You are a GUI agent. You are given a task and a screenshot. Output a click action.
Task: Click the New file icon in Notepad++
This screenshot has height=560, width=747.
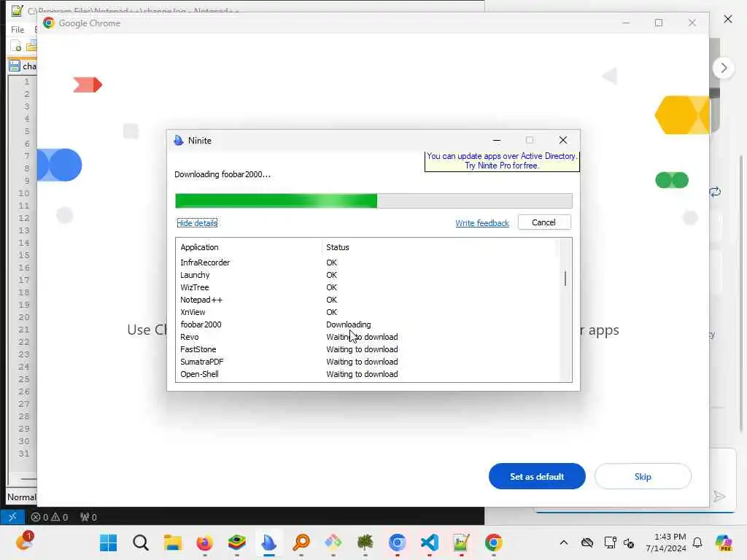16,46
